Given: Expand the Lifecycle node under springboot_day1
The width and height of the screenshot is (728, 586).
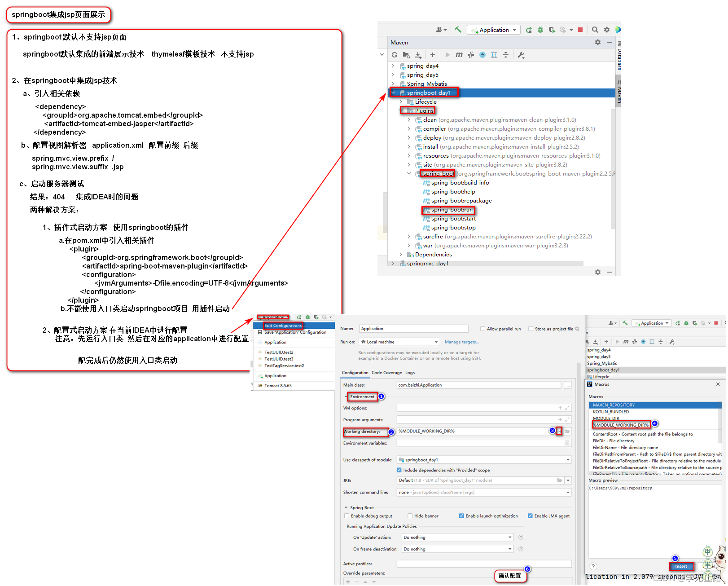Looking at the screenshot, I should coord(401,102).
